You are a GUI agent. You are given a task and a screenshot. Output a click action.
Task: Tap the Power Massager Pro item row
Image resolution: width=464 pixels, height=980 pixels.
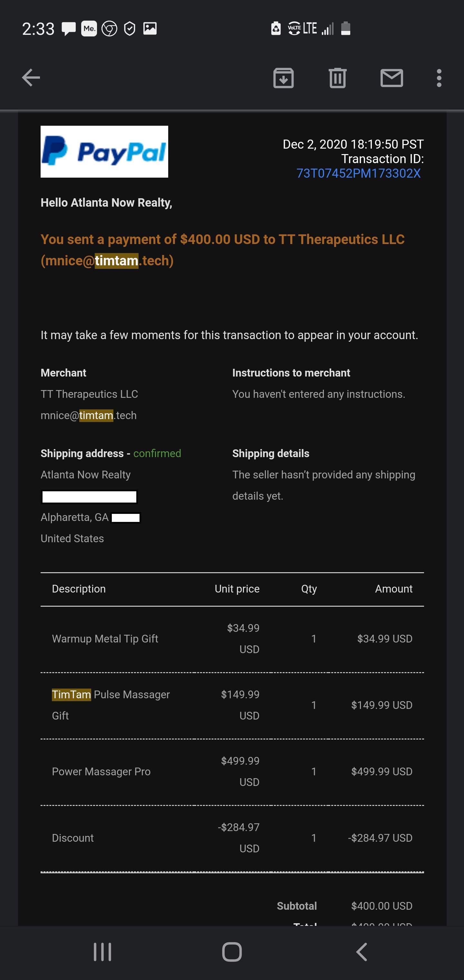pyautogui.click(x=232, y=771)
